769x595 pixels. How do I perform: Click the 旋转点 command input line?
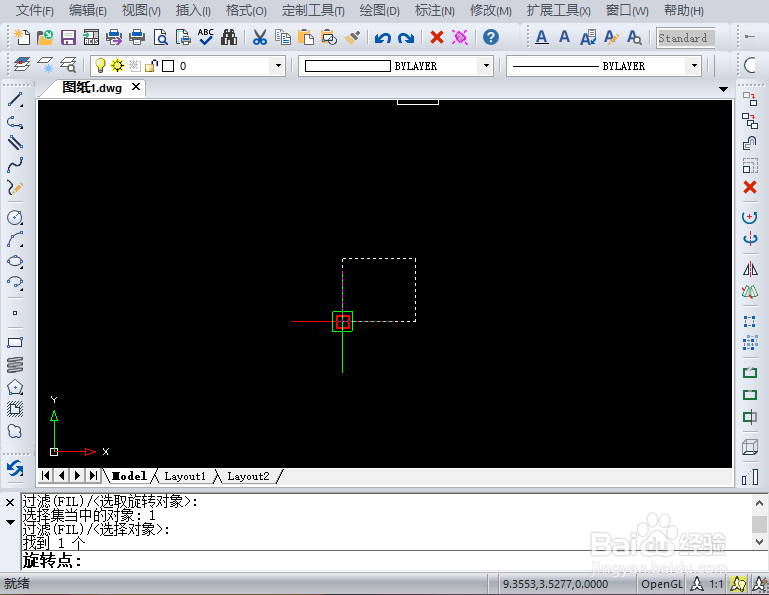pyautogui.click(x=392, y=560)
